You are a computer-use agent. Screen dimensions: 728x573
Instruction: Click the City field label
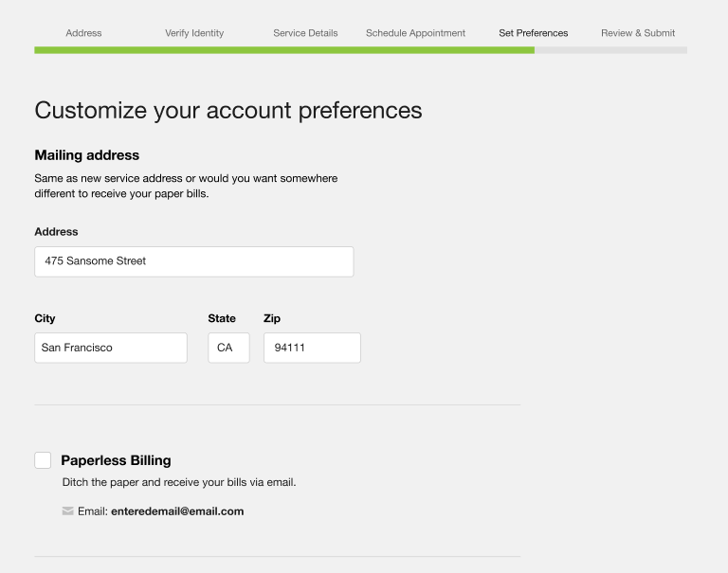(x=45, y=318)
